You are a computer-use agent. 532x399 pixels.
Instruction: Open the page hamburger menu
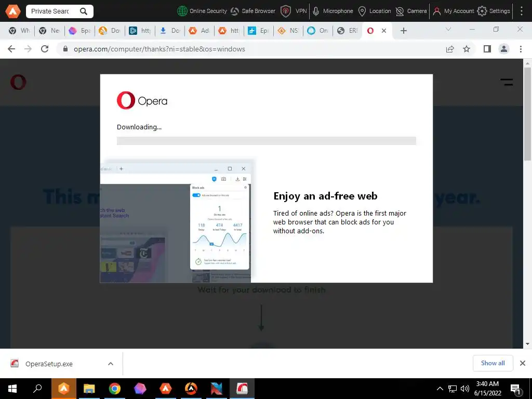(x=507, y=82)
